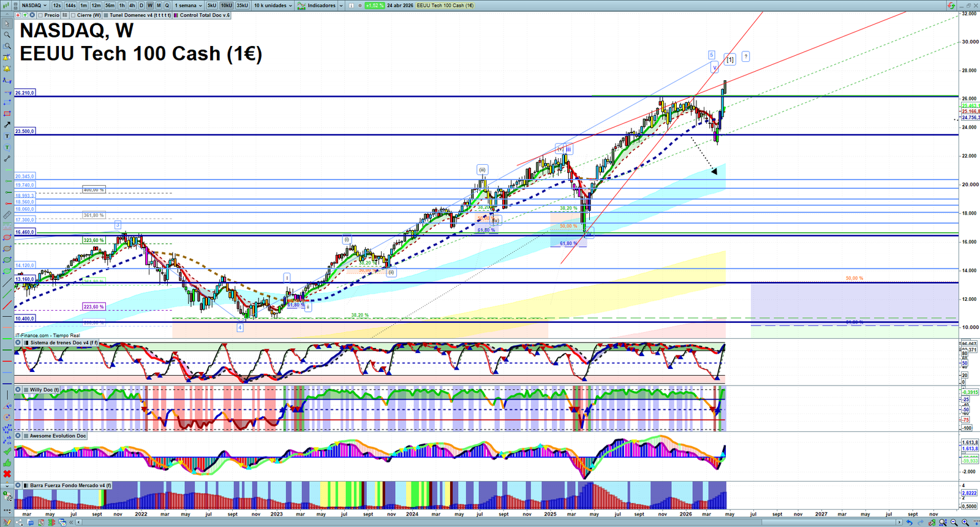Click the Sistema de trenes Doc v4 label
This screenshot has height=527, width=980.
click(64, 343)
